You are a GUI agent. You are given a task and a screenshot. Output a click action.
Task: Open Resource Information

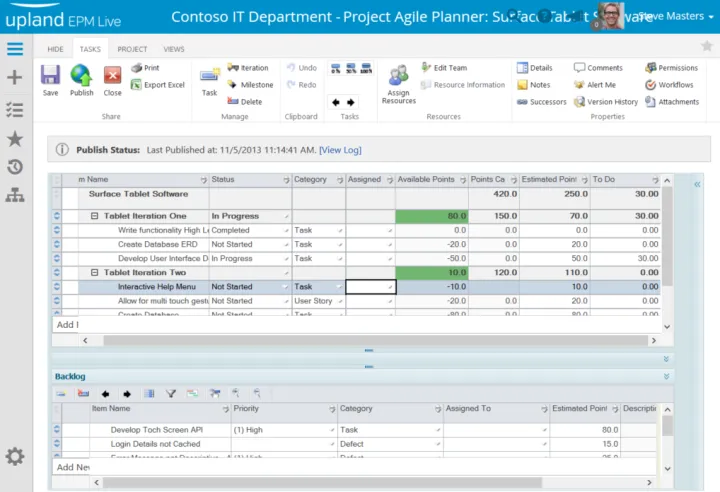463,85
